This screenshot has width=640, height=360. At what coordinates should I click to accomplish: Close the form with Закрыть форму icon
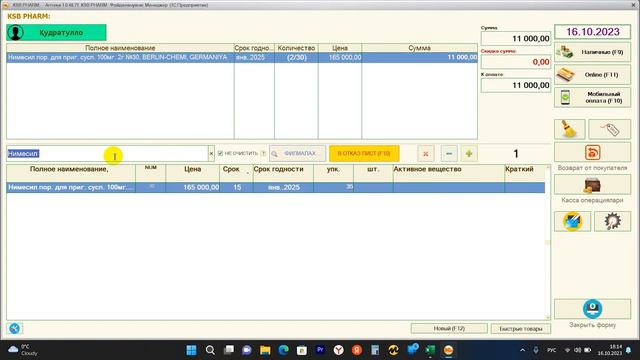click(592, 309)
